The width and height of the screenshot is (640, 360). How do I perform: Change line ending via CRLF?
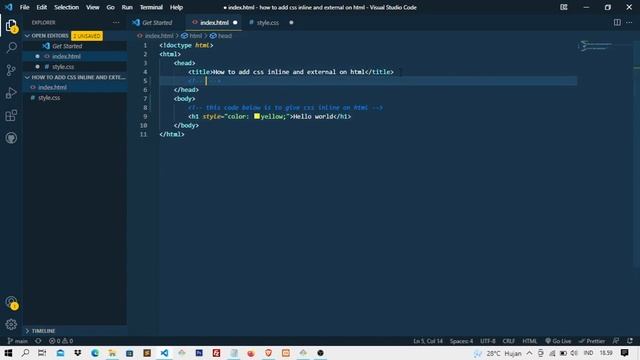tap(509, 341)
